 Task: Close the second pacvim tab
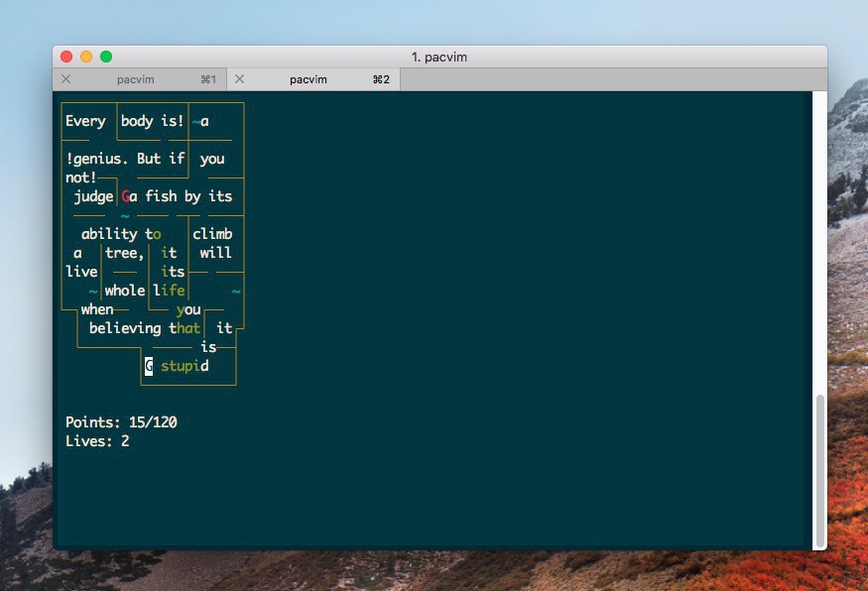239,79
